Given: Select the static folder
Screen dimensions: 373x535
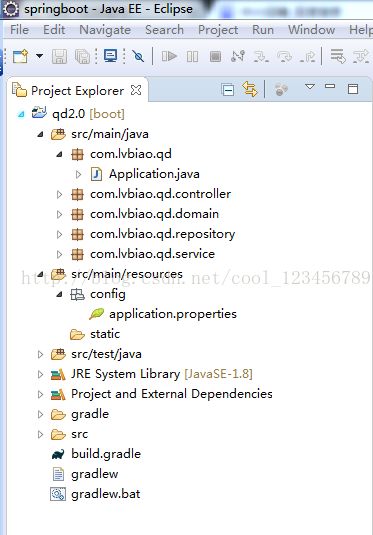Looking at the screenshot, I should pos(105,334).
